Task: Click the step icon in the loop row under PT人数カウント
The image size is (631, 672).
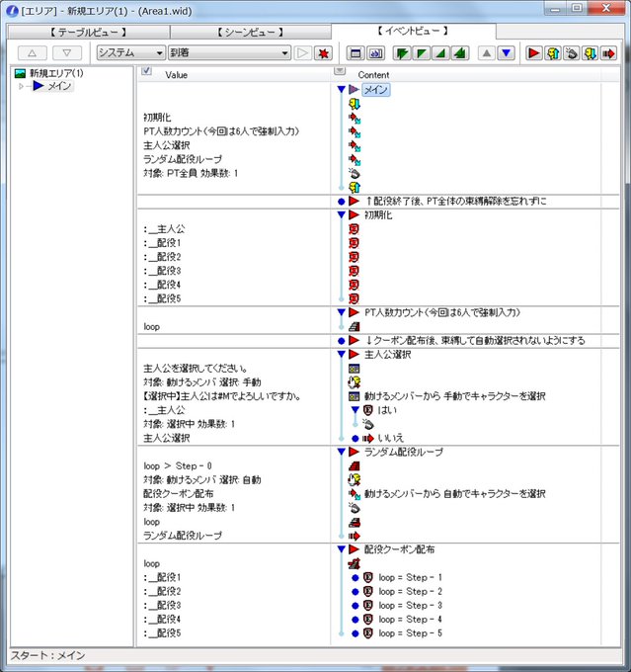Action: [x=354, y=326]
